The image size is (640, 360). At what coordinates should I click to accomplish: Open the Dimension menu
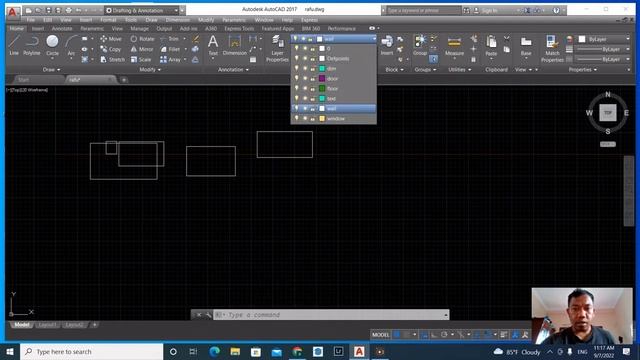click(x=178, y=20)
